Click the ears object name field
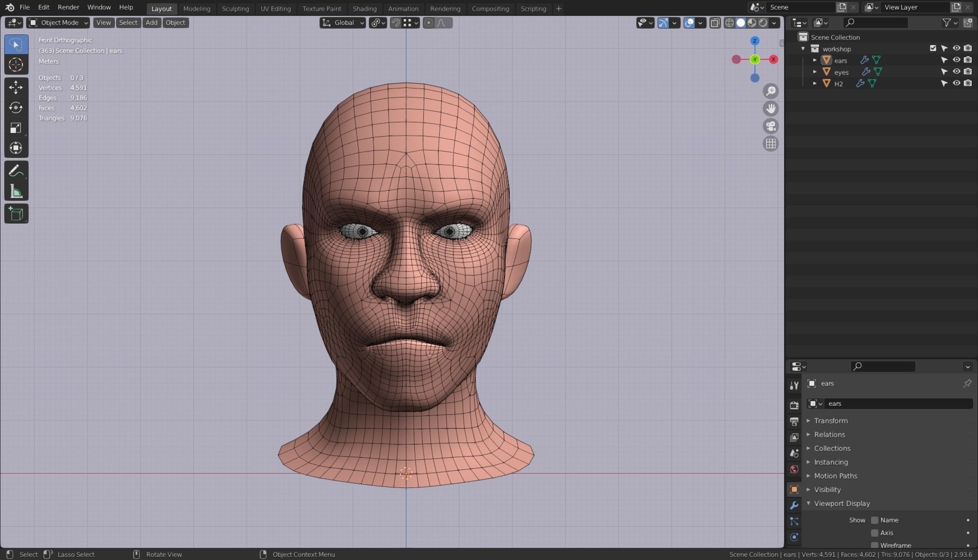978x560 pixels. (899, 404)
